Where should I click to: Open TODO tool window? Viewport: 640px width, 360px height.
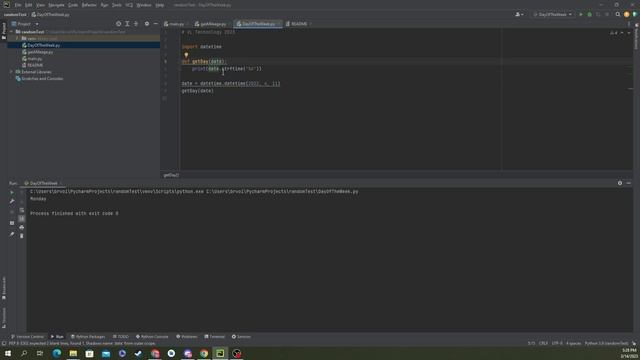[x=121, y=337]
